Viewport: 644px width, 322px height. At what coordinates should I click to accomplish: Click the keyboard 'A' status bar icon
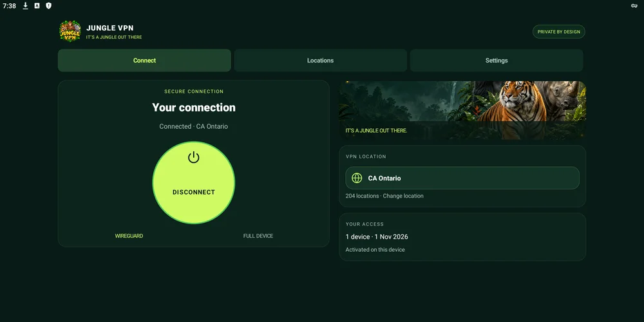coord(37,6)
